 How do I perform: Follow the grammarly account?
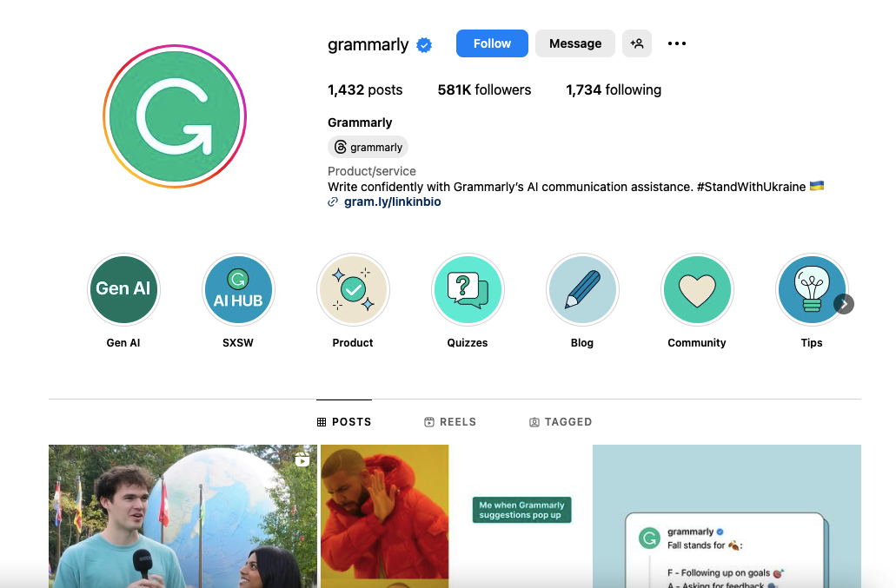[492, 43]
